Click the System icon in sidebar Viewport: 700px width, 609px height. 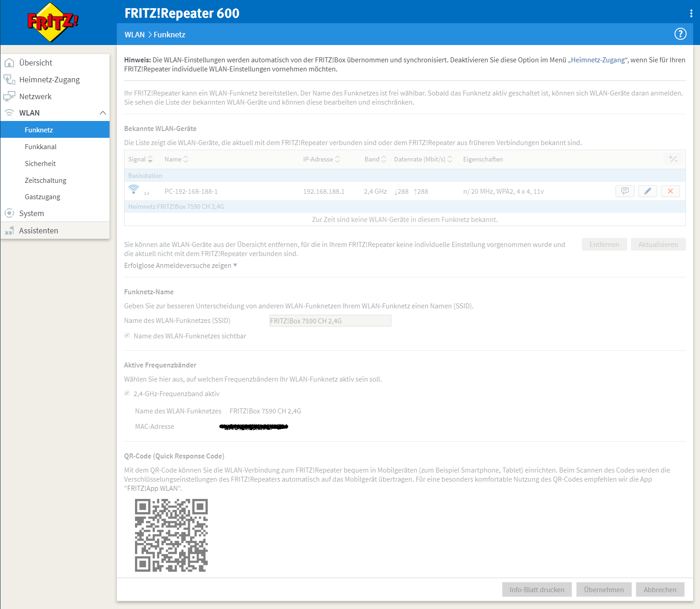(x=9, y=213)
